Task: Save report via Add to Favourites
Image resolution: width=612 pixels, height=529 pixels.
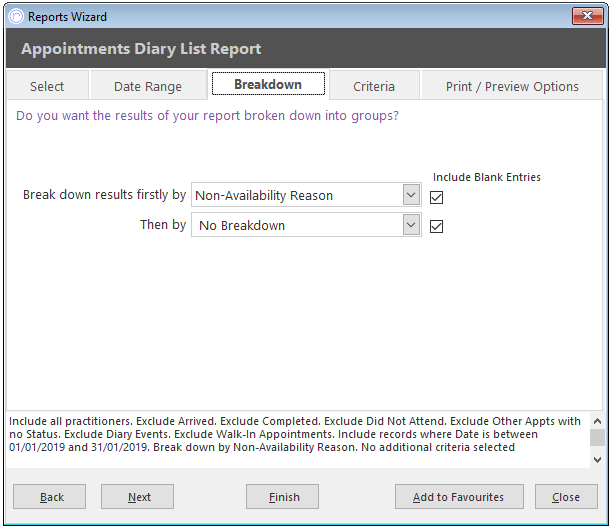Action: [459, 497]
